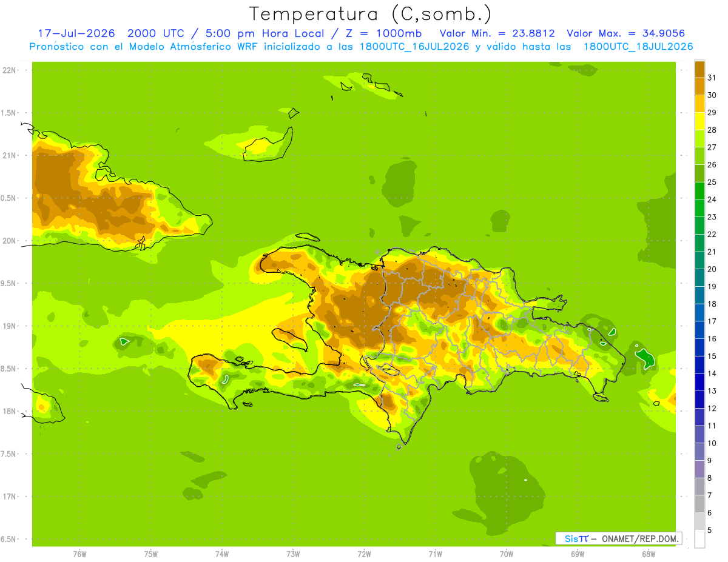Click the "Valor Max. = 34.9056" readout
This screenshot has width=728, height=562.
pos(627,33)
